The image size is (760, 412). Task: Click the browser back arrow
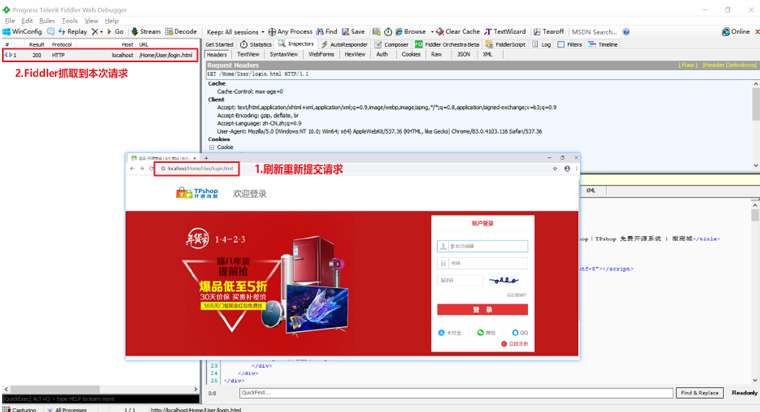tap(132, 169)
